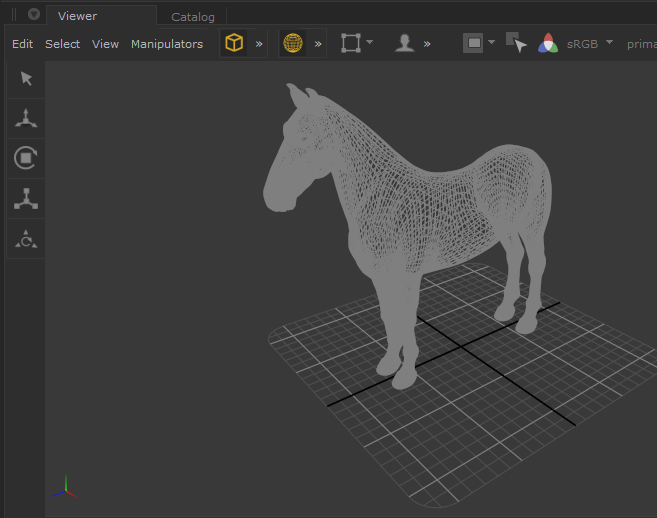Activate the Translate manipulator tool
This screenshot has width=657, height=518.
click(x=26, y=119)
